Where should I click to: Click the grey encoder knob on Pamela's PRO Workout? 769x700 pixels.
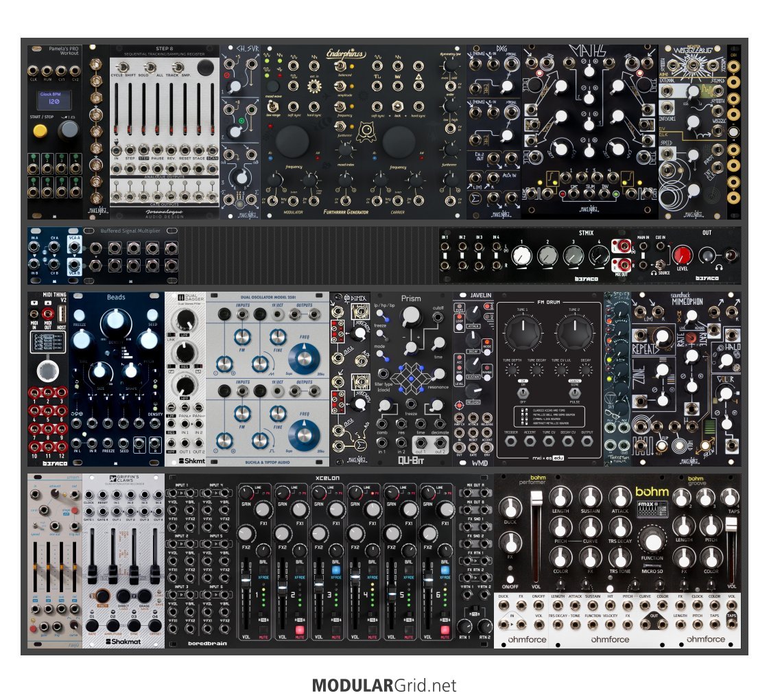point(68,130)
